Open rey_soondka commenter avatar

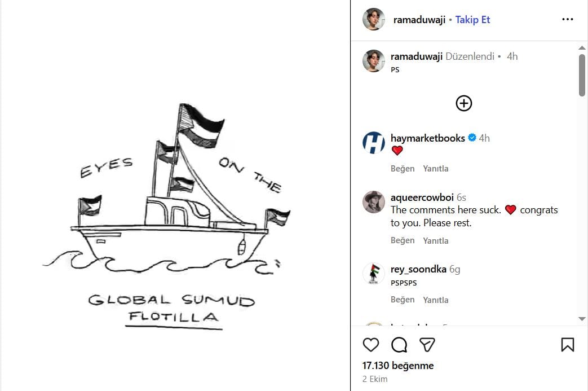coord(374,274)
